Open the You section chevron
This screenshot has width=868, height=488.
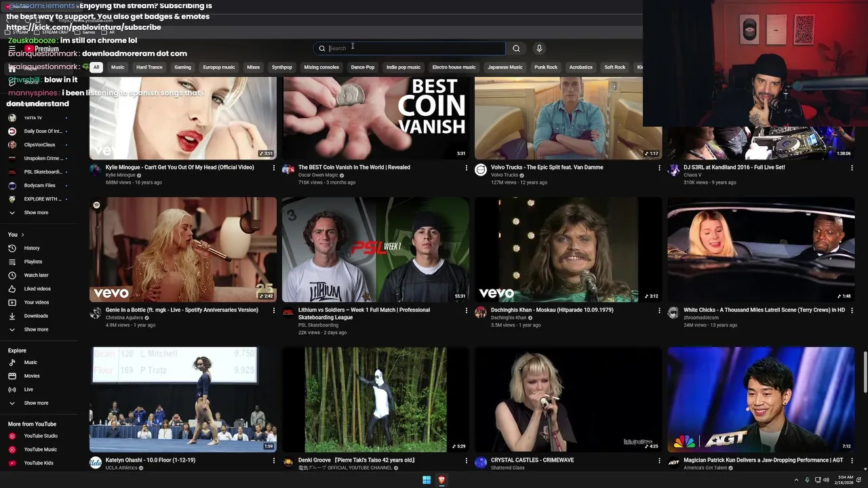pos(22,235)
